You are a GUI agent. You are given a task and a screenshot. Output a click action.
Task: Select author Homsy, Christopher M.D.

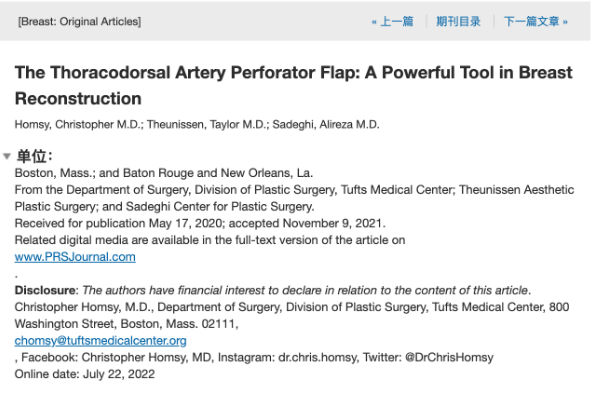78,124
